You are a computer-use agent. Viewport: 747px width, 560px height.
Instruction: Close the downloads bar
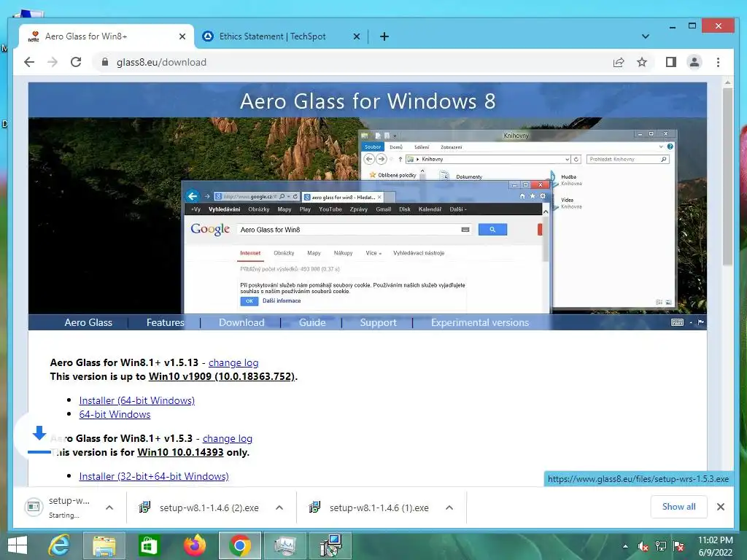[721, 507]
